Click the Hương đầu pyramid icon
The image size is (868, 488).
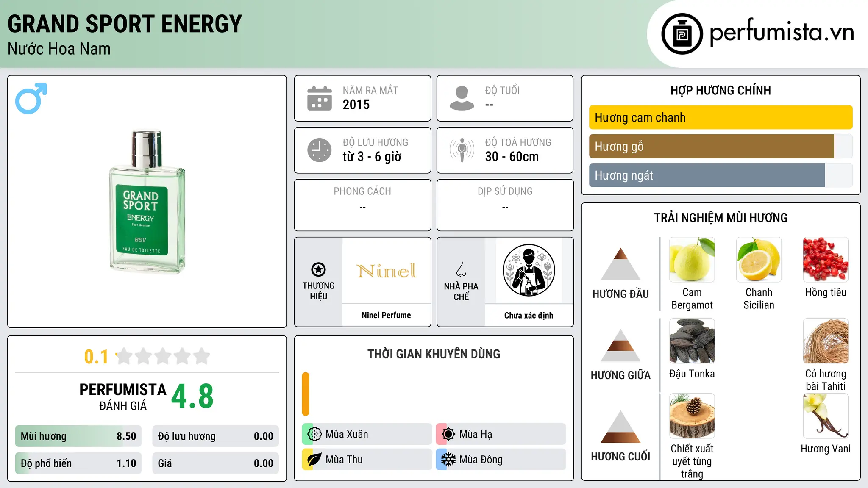click(x=620, y=264)
